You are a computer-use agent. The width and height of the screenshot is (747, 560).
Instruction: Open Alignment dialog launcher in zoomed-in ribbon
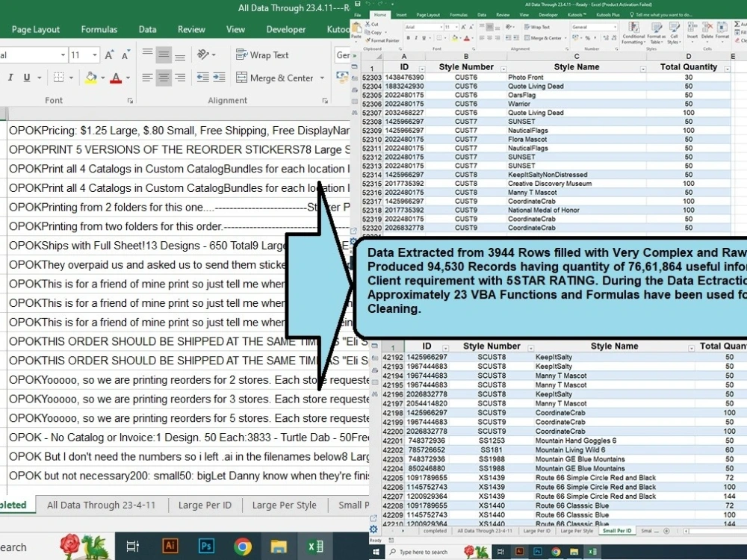325,101
